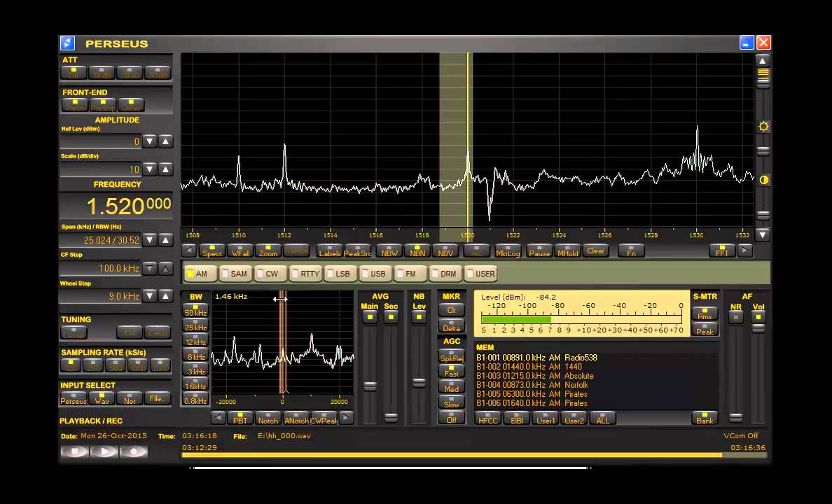This screenshot has height=504, width=832.
Task: Click the right arrow beside CwPeak button
Action: (346, 418)
